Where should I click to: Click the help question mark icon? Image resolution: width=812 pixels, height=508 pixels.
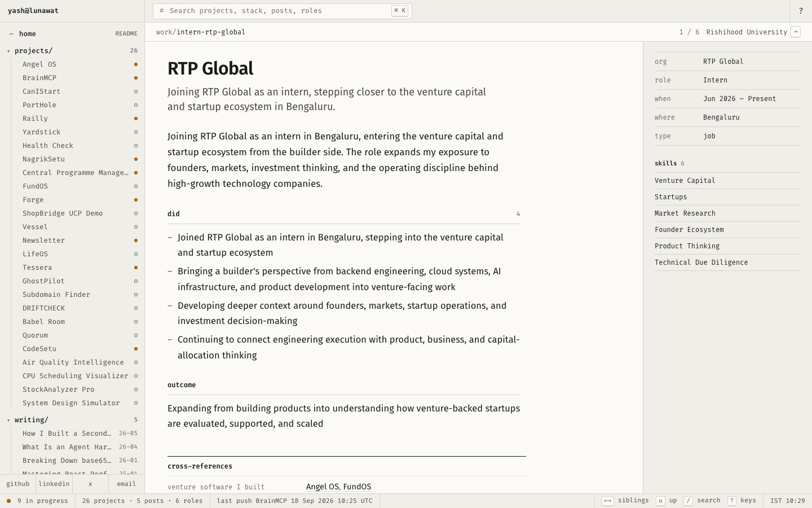click(x=801, y=11)
